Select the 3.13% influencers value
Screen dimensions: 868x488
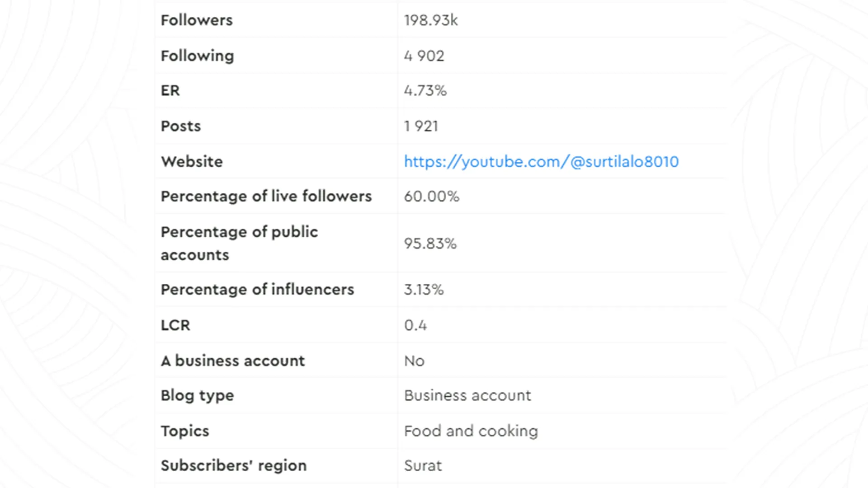coord(424,290)
